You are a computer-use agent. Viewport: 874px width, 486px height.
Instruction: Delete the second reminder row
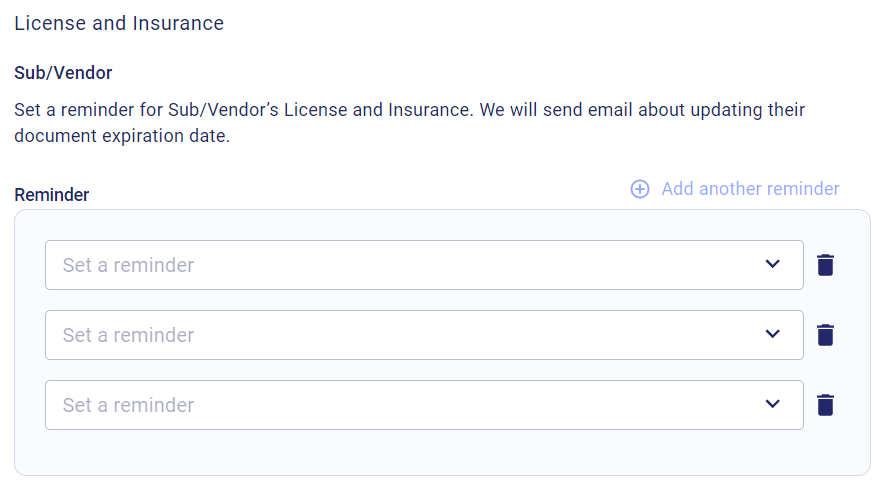(825, 335)
